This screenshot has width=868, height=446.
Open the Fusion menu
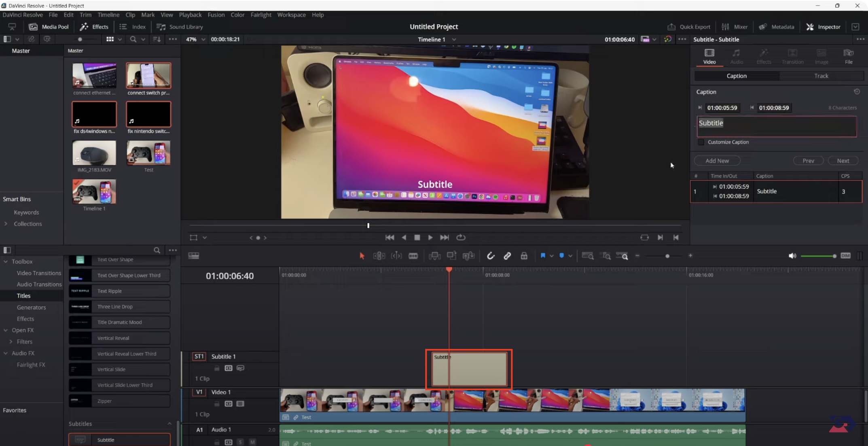tap(216, 15)
